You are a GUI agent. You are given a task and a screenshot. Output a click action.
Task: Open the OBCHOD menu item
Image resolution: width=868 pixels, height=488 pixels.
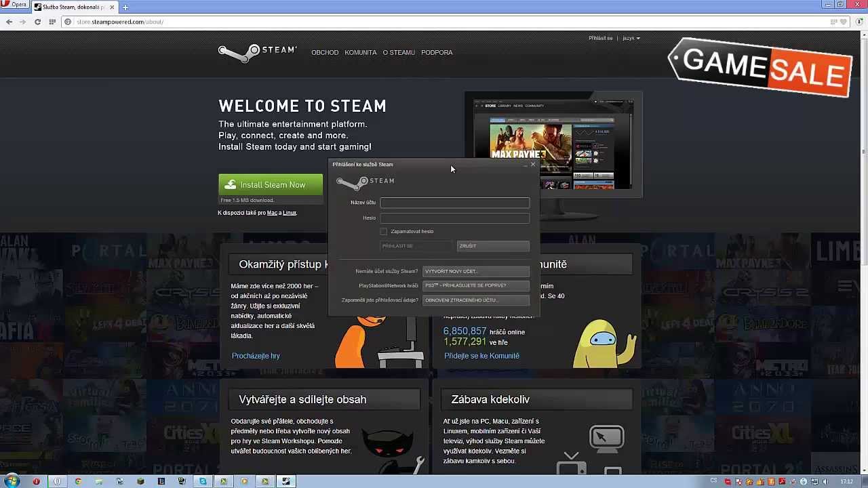[x=325, y=52]
